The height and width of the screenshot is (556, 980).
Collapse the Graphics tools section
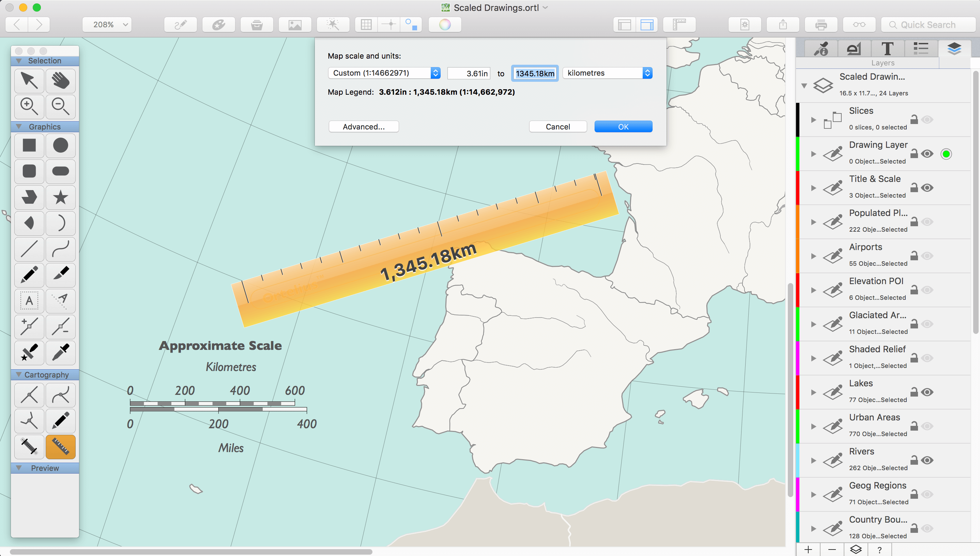(19, 126)
